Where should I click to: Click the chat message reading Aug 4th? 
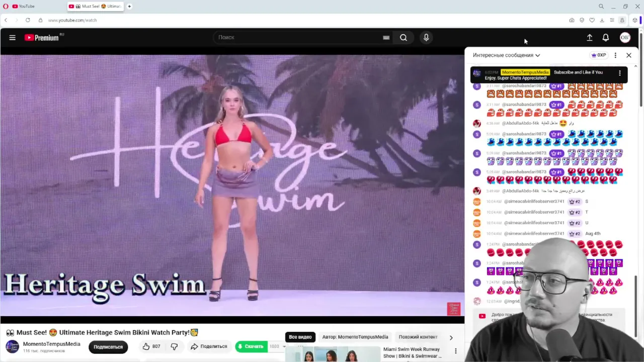coord(593,233)
